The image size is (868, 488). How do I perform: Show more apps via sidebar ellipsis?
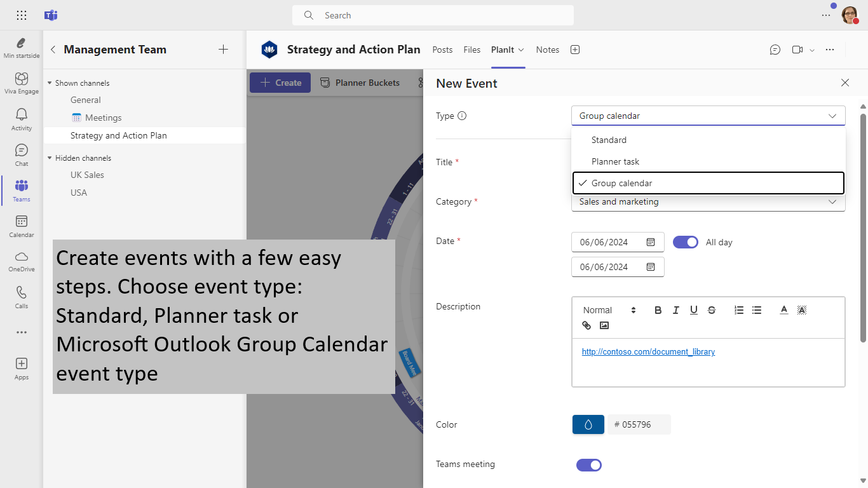point(22,332)
